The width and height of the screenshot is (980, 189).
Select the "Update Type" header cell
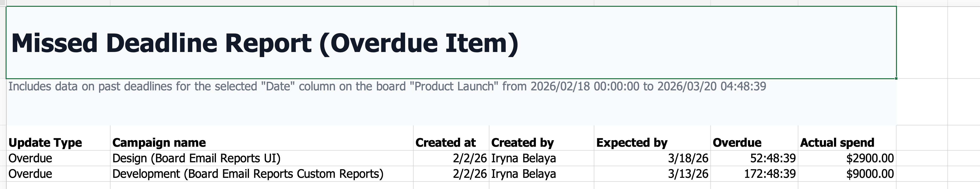[45, 143]
